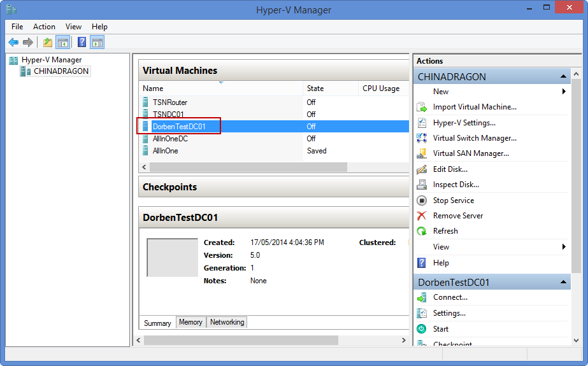Click the Back arrow toolbar icon

click(13, 43)
